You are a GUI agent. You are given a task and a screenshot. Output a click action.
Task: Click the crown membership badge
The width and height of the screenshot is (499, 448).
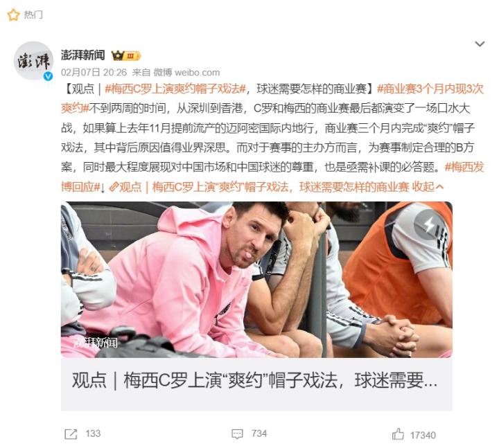126,56
